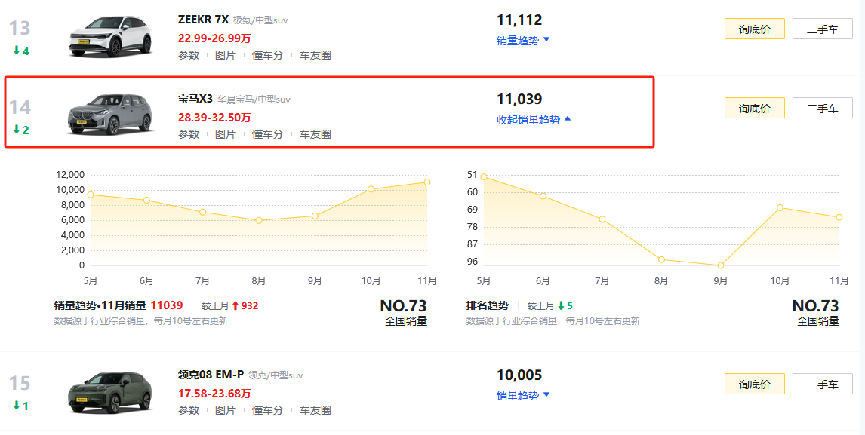
Task: Click 询底价 button for 领克08 EM-P
Action: tap(755, 384)
